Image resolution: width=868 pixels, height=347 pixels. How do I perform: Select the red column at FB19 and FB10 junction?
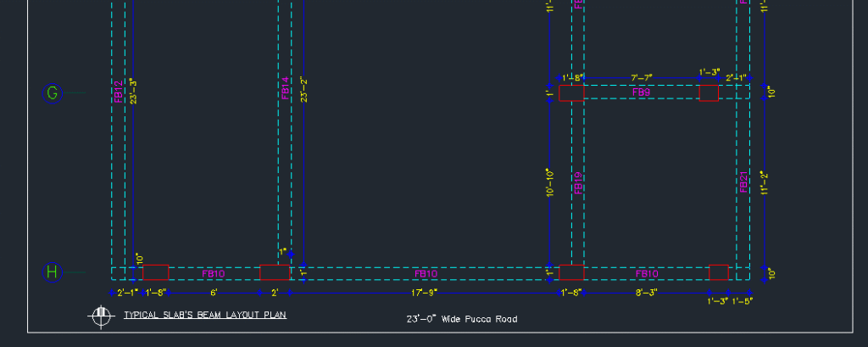tap(571, 272)
